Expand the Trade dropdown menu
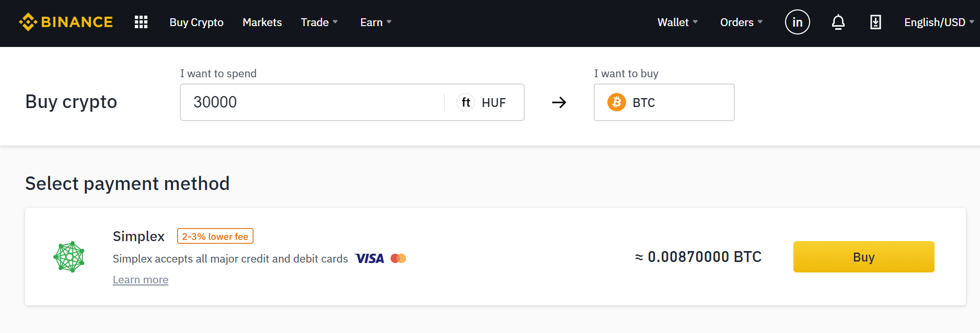The width and height of the screenshot is (980, 333). point(319,22)
